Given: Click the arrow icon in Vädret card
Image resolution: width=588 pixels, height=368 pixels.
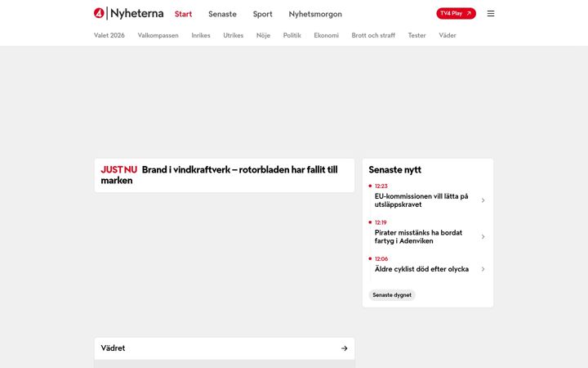Looking at the screenshot, I should click(345, 348).
